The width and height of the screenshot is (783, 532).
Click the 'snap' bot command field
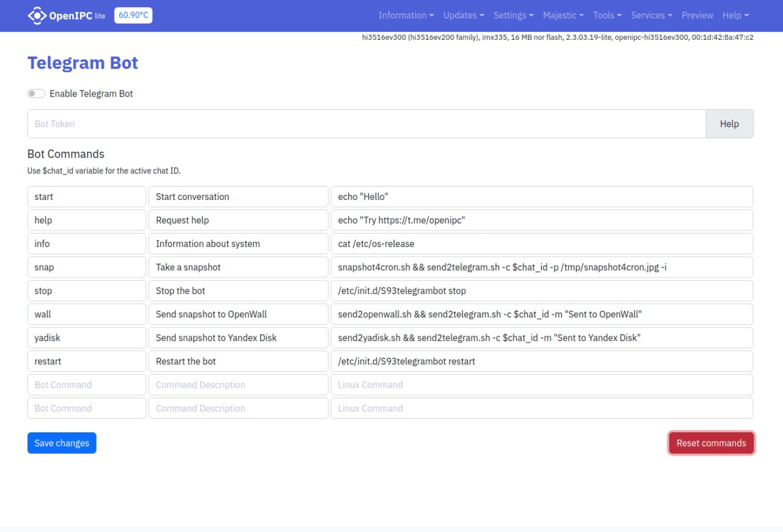(x=87, y=267)
